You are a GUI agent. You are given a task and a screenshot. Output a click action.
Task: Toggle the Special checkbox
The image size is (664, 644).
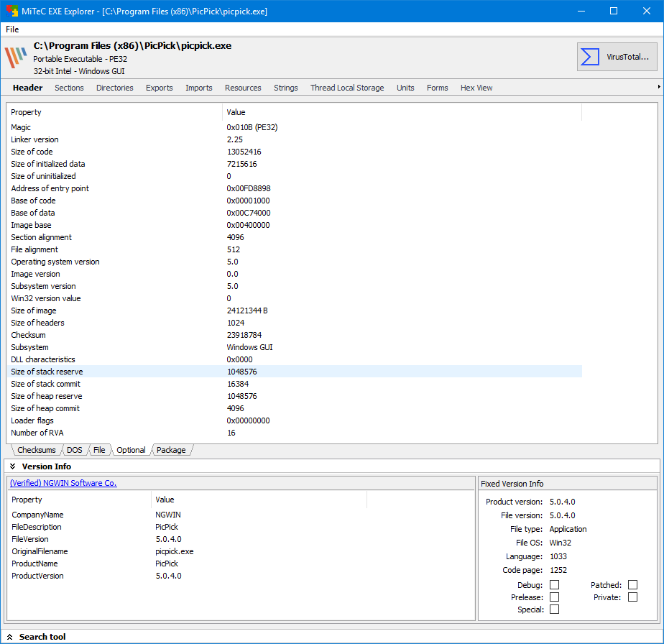554,609
